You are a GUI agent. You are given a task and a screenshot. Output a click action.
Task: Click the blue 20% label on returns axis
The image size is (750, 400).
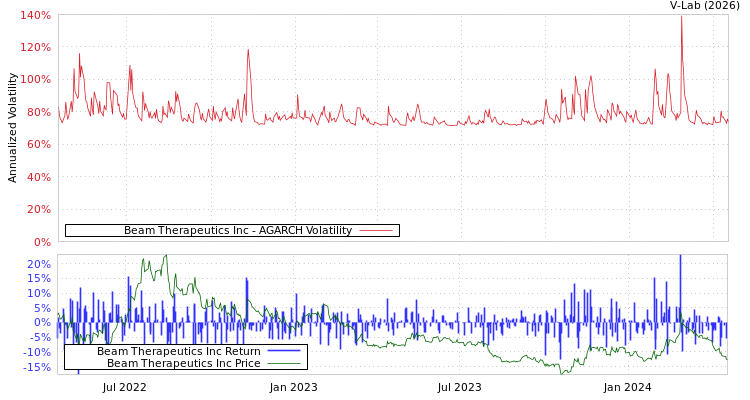[38, 264]
